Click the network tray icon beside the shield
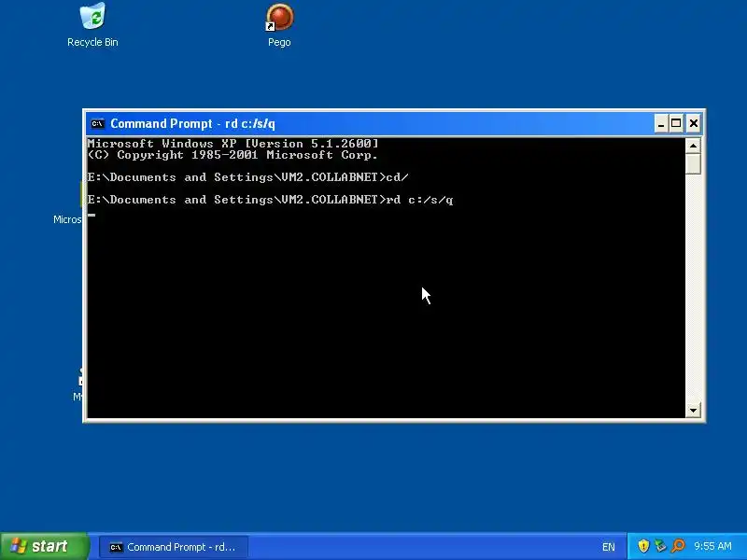Viewport: 747px width, 560px height. pos(660,546)
